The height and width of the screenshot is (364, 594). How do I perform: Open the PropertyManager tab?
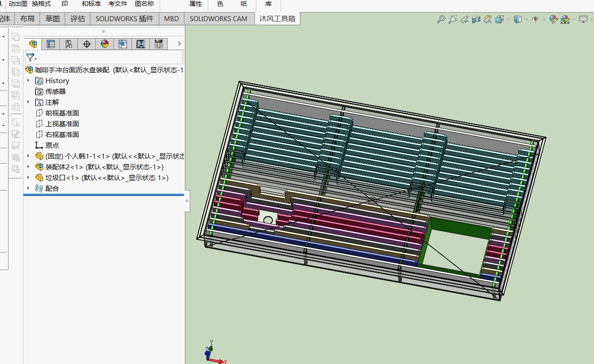(x=51, y=44)
